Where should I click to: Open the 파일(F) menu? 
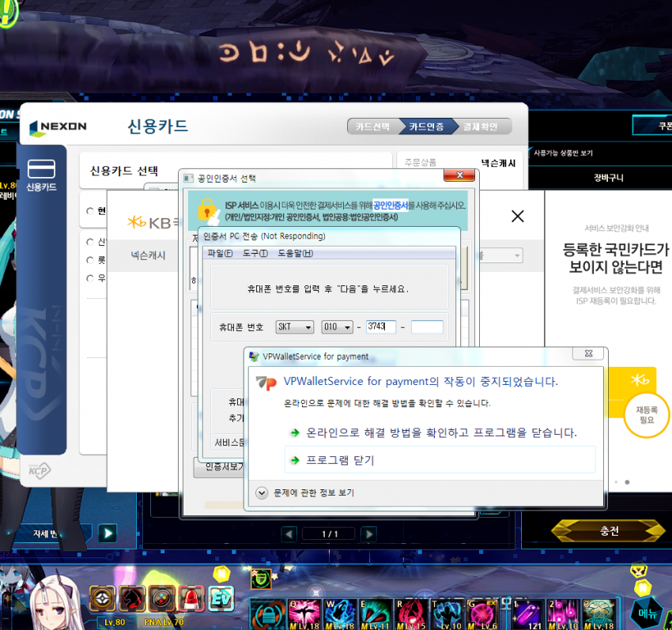click(x=221, y=251)
